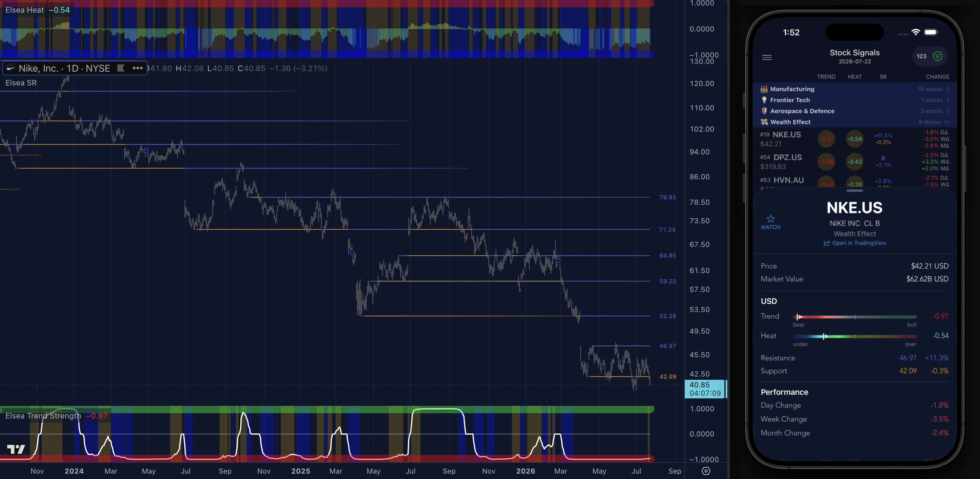Click the Day Change -1.8% value
This screenshot has width=980, height=479.
coord(939,405)
